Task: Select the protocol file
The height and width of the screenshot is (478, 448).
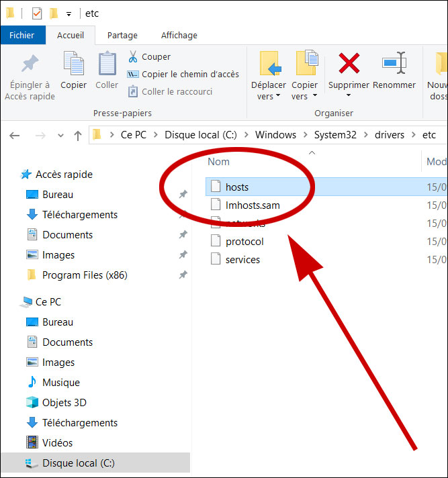Action: point(244,242)
